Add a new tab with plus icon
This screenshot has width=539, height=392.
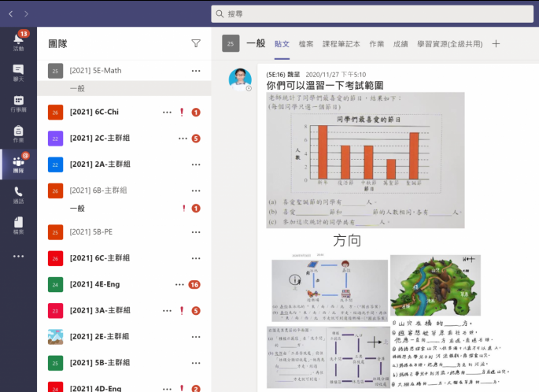coord(496,43)
